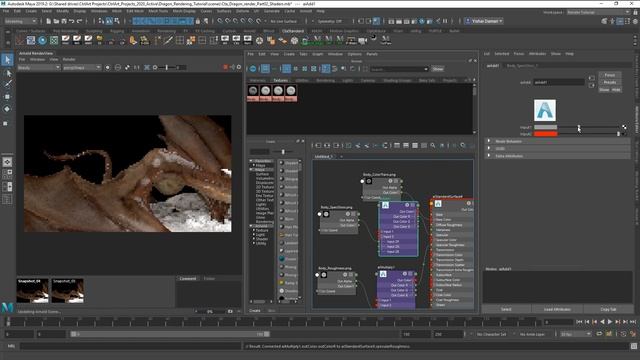Click the Save Scene disk icon

[x=64, y=21]
